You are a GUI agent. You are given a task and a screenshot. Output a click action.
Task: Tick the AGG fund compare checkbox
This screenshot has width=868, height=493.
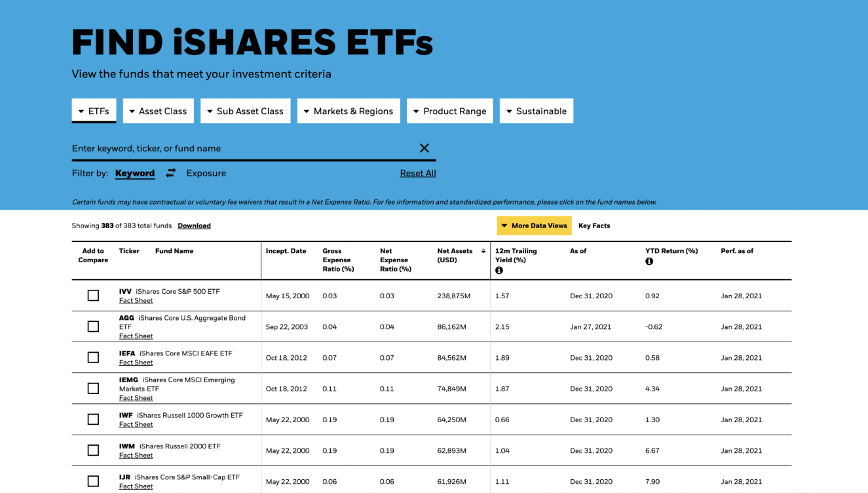point(93,326)
